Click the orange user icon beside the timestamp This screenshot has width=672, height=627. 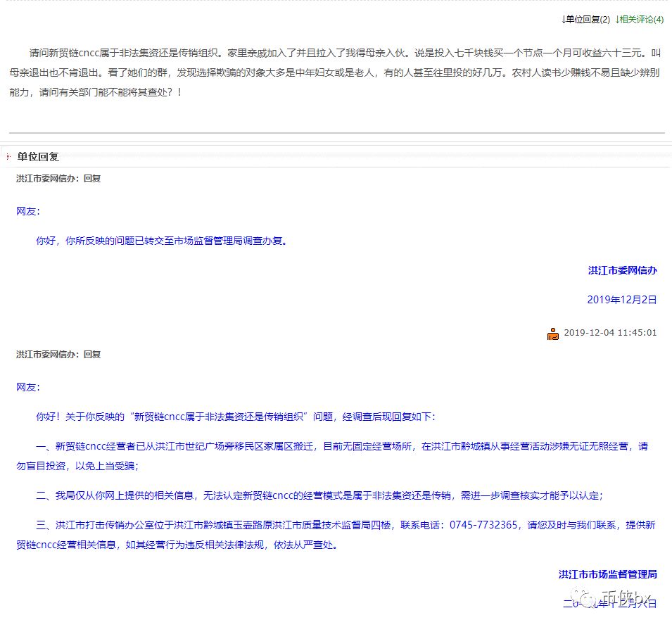coord(553,334)
